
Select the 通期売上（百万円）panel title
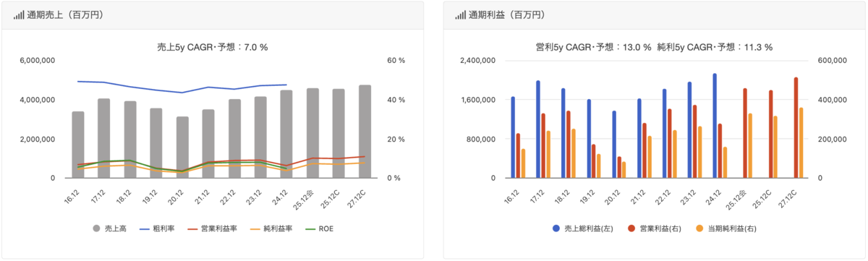point(66,14)
